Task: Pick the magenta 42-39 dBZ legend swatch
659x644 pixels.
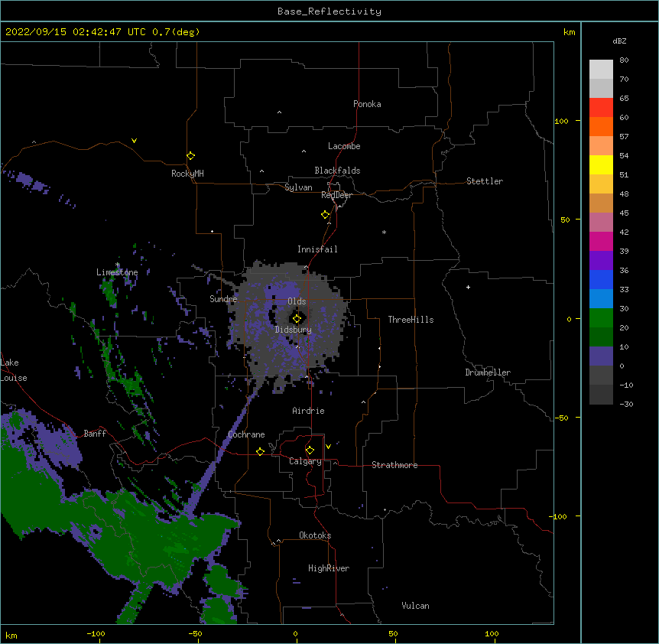Action: coord(601,241)
